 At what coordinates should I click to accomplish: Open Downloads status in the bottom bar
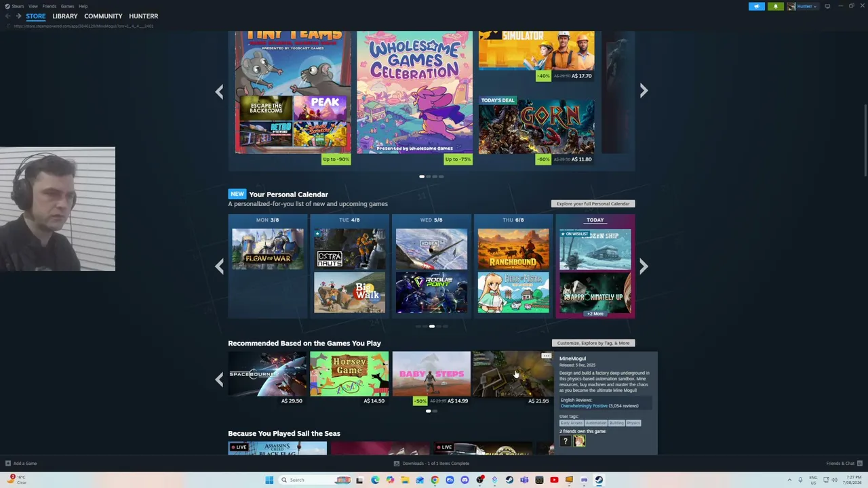[432, 464]
